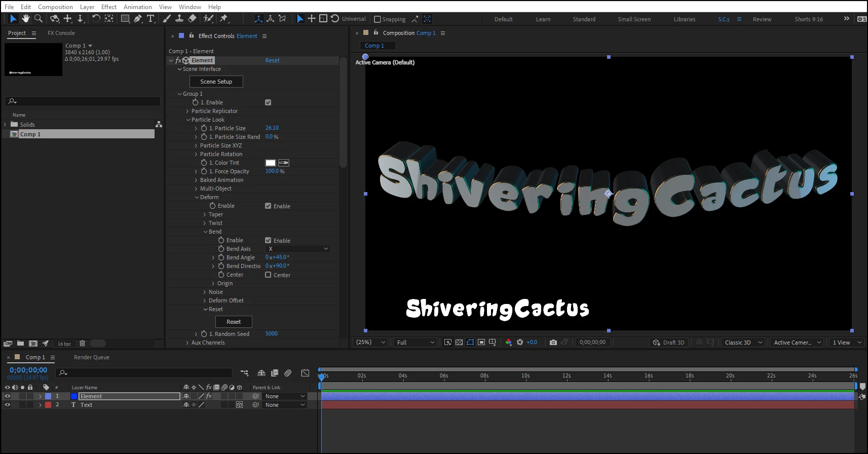Choose the Local Axis mode icon
This screenshot has height=454, width=868.
pos(258,19)
